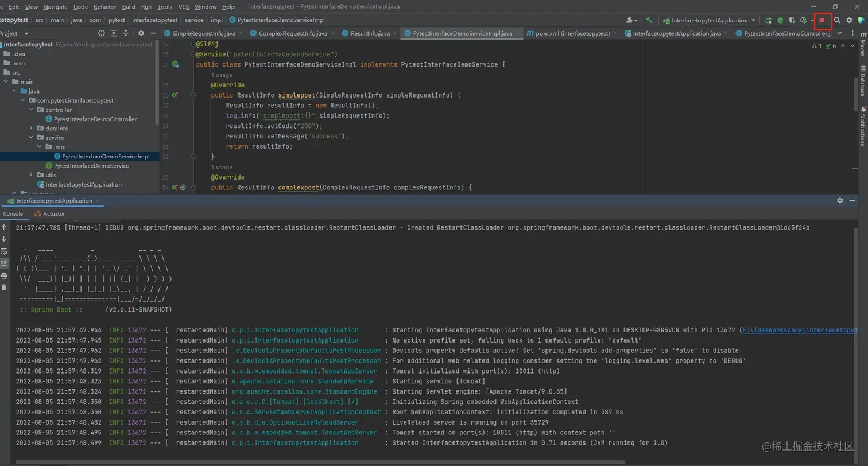Close the InterfacetopytestApplication run tab
This screenshot has width=868, height=466.
97,201
